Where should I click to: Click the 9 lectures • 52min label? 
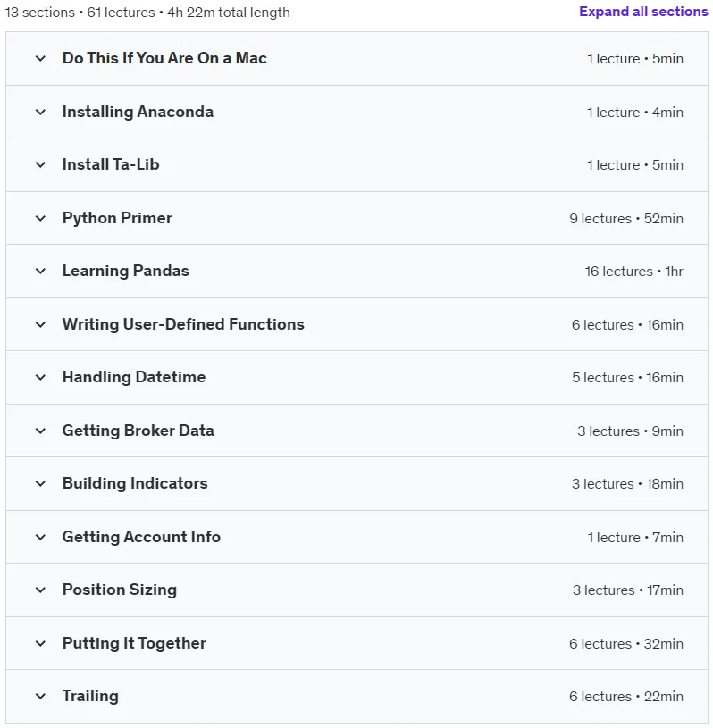pyautogui.click(x=626, y=218)
